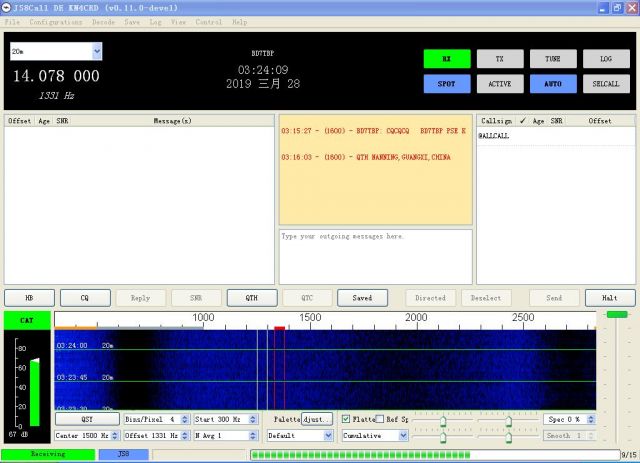Adjust the Bins/Pixel spinner arrows
The image size is (640, 463).
tap(185, 419)
